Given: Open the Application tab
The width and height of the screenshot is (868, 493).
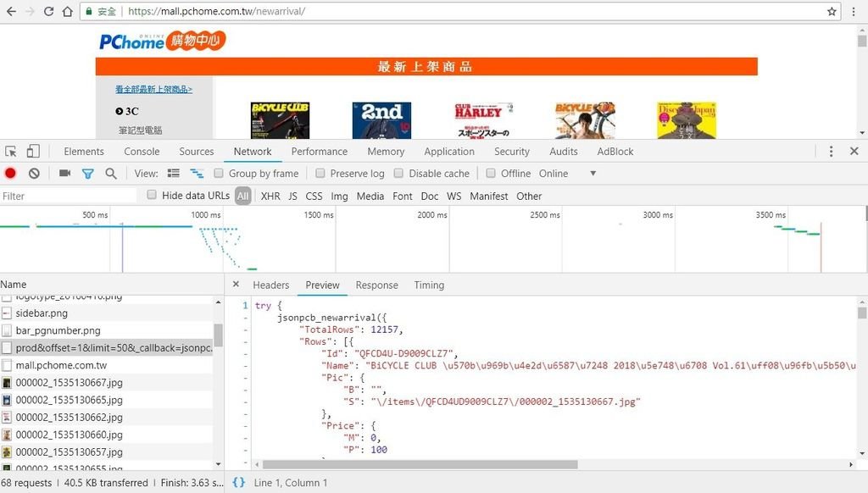Looking at the screenshot, I should pos(449,152).
